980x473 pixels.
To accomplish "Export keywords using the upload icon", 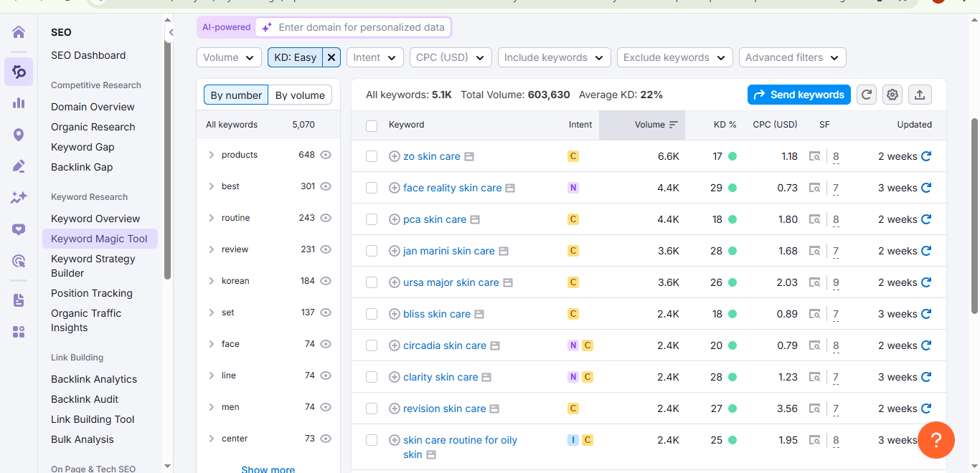I will (920, 94).
